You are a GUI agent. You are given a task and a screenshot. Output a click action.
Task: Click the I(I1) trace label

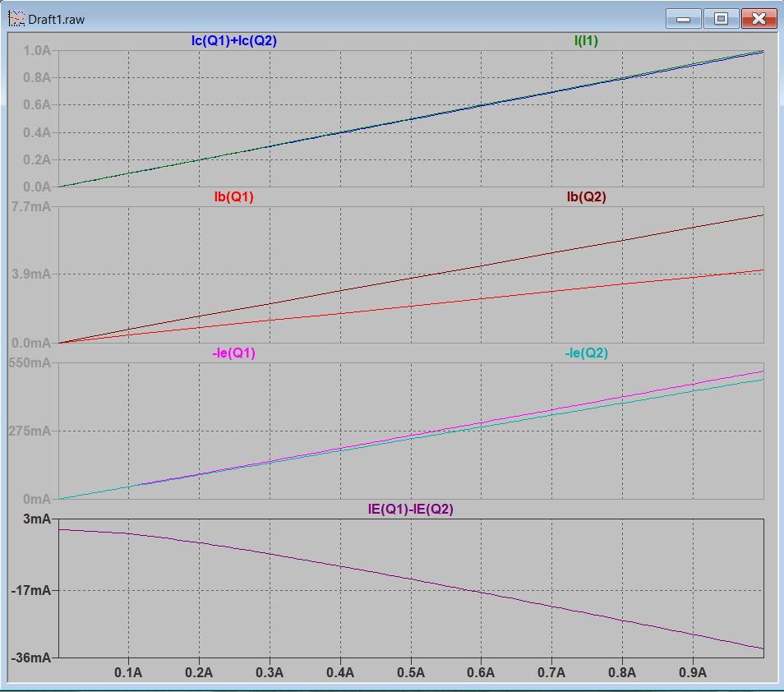586,41
